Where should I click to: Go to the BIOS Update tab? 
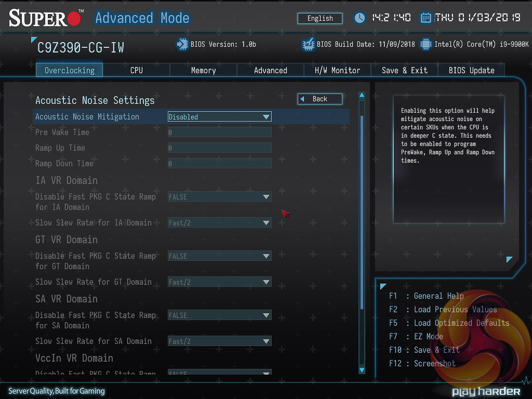pyautogui.click(x=471, y=70)
